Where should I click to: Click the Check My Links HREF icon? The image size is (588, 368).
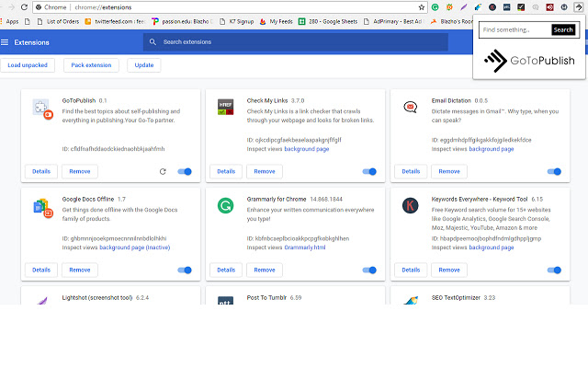(226, 107)
